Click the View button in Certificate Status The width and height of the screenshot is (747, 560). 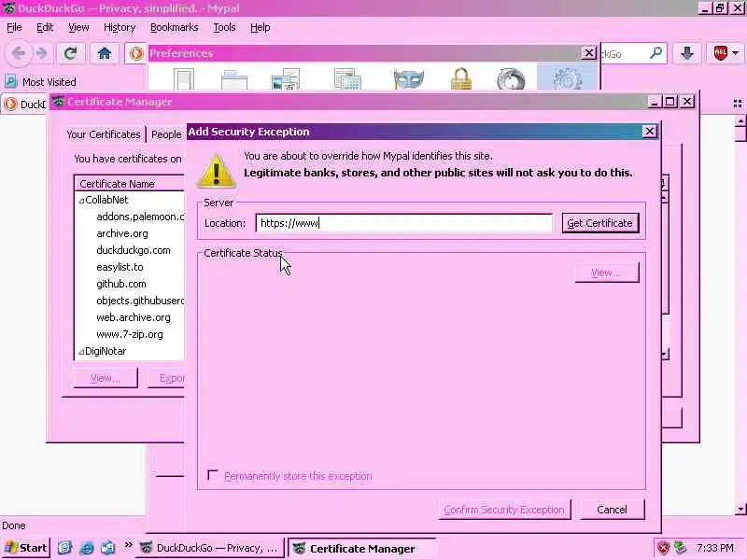pos(607,273)
